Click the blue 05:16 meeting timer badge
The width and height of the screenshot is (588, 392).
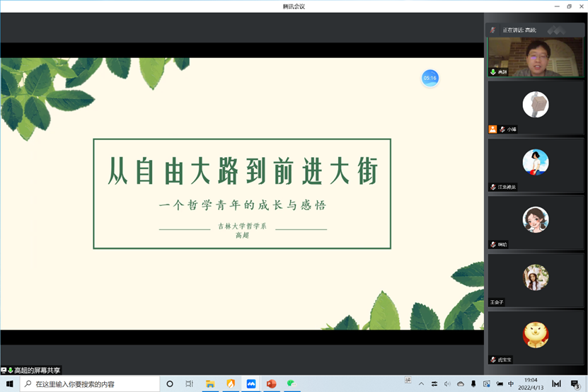coord(430,78)
